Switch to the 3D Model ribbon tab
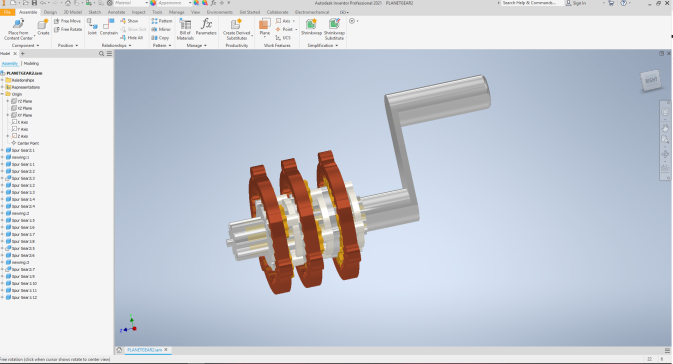This screenshot has width=673, height=364. tap(73, 12)
